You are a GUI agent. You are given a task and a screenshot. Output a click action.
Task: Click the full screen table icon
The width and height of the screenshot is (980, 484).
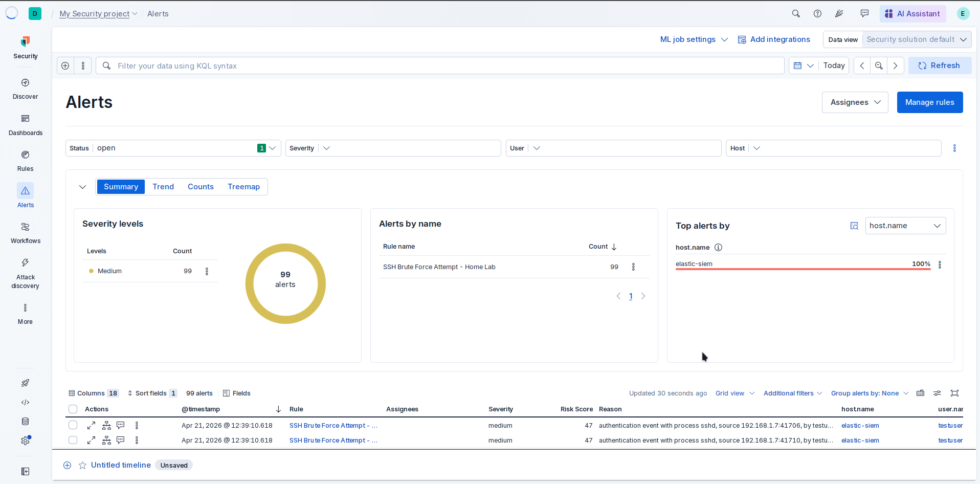pyautogui.click(x=954, y=393)
